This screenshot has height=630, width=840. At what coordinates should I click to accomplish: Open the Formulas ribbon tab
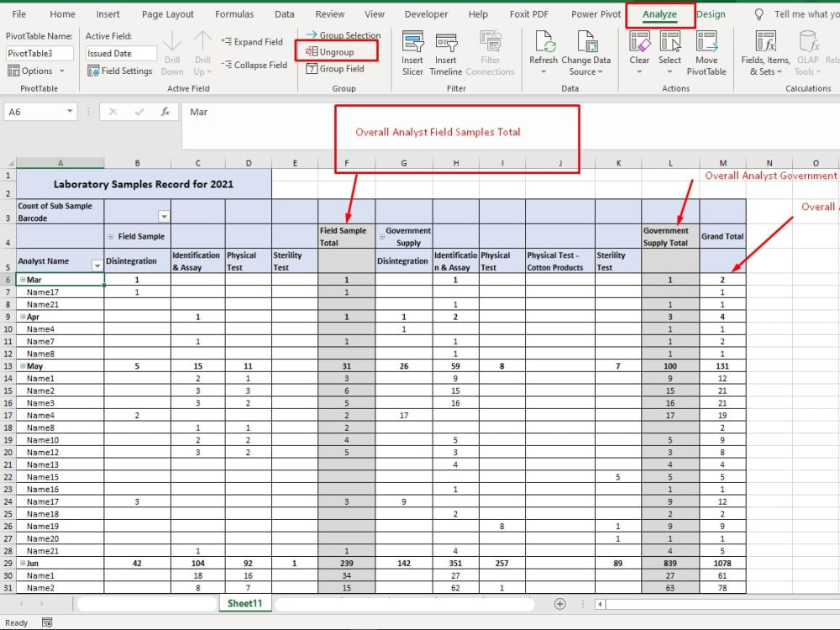[x=234, y=14]
